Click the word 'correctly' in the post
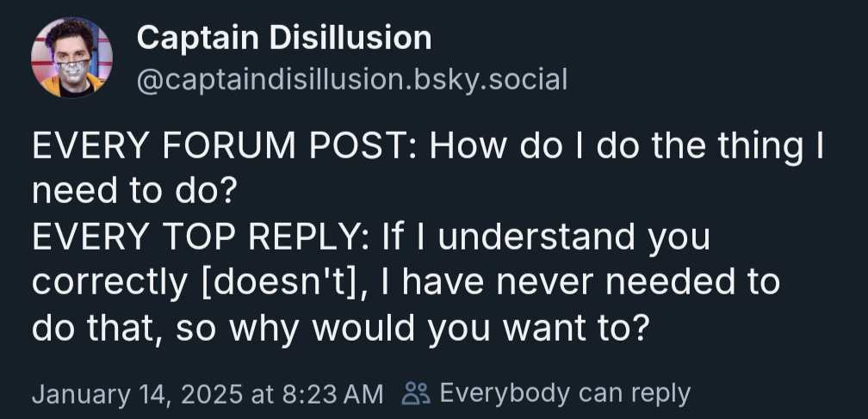 [x=109, y=284]
